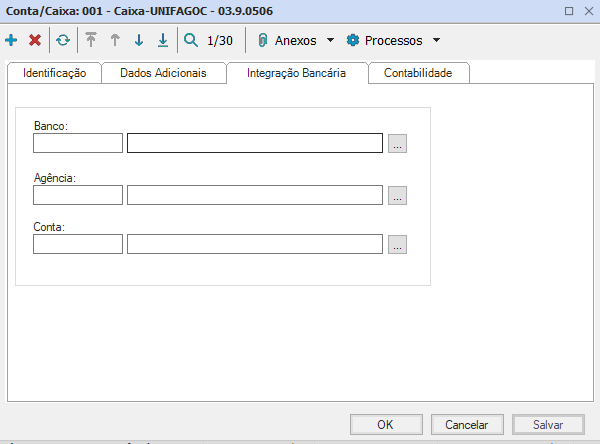This screenshot has height=444, width=600.
Task: Click the Banco code input field
Action: (x=78, y=143)
